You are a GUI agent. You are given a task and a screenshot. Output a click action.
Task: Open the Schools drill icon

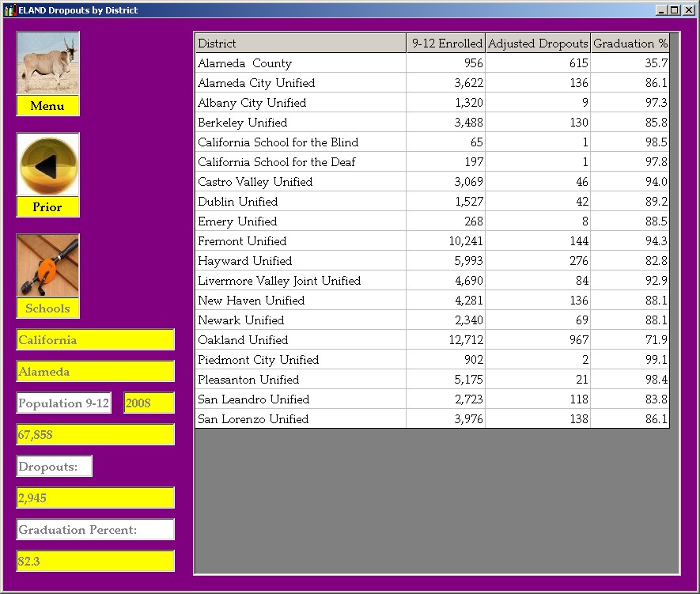coord(47,267)
